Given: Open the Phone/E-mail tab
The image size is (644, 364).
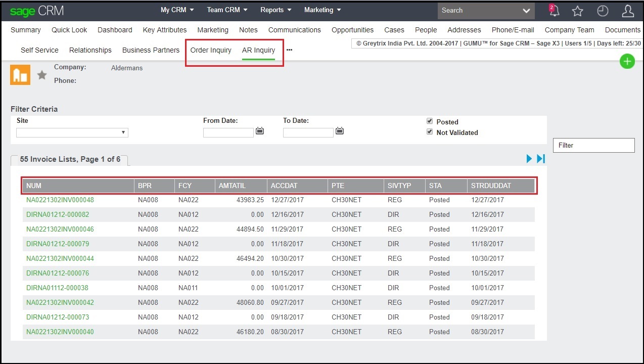Looking at the screenshot, I should click(x=513, y=30).
